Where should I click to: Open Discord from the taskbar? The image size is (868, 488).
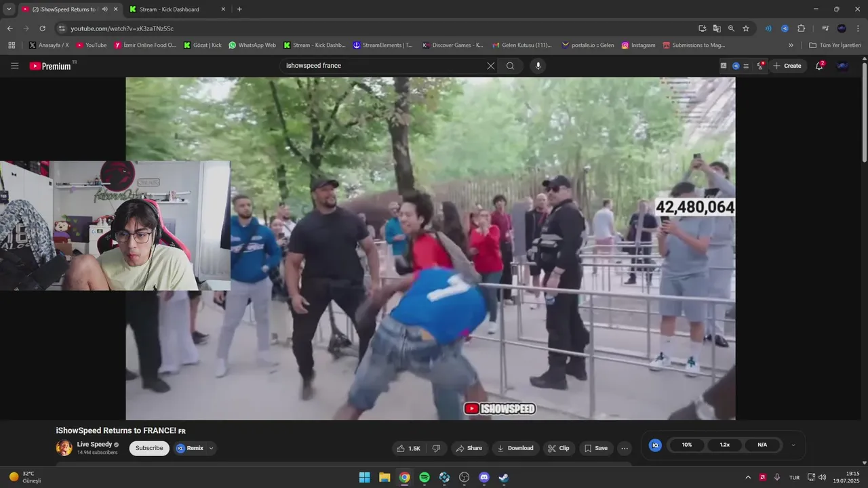point(484,477)
